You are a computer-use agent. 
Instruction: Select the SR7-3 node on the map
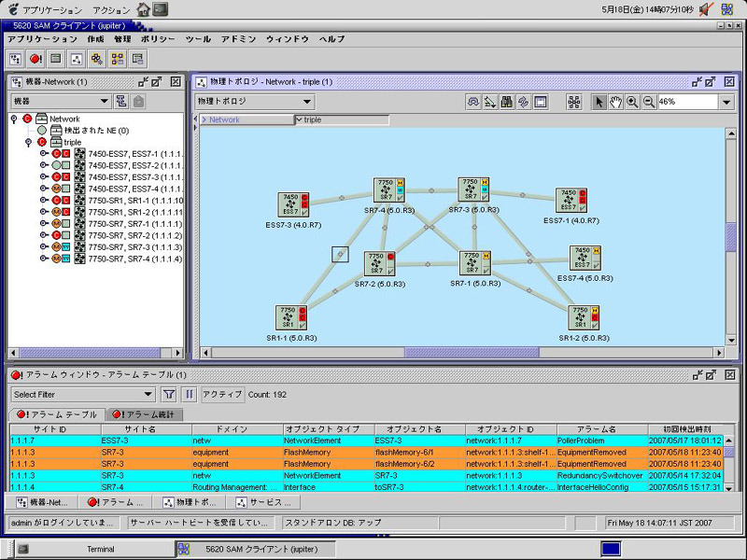click(x=473, y=189)
